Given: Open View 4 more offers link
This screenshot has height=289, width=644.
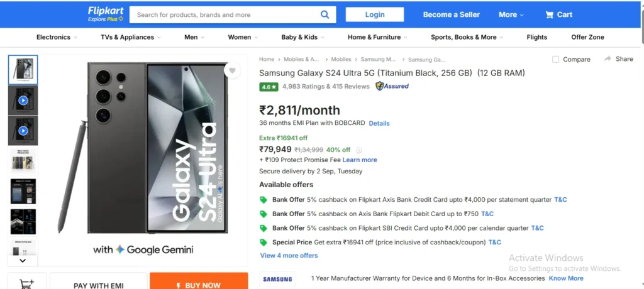Looking at the screenshot, I should [x=289, y=256].
